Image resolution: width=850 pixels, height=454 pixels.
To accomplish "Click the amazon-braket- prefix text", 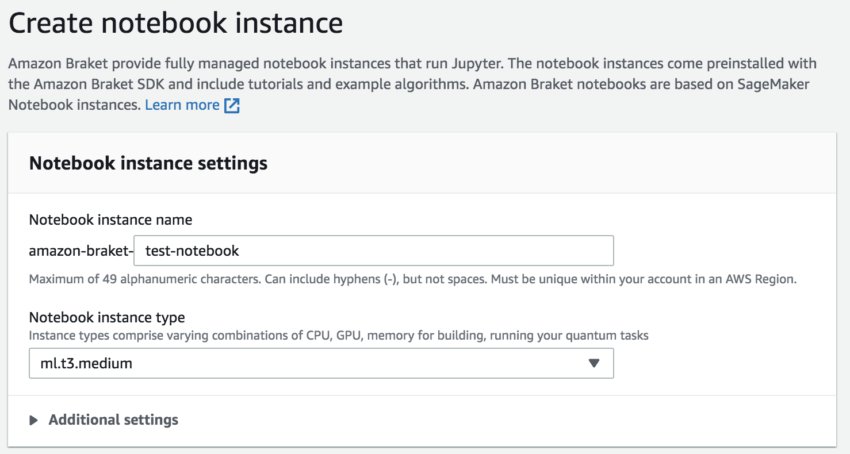I will (81, 251).
